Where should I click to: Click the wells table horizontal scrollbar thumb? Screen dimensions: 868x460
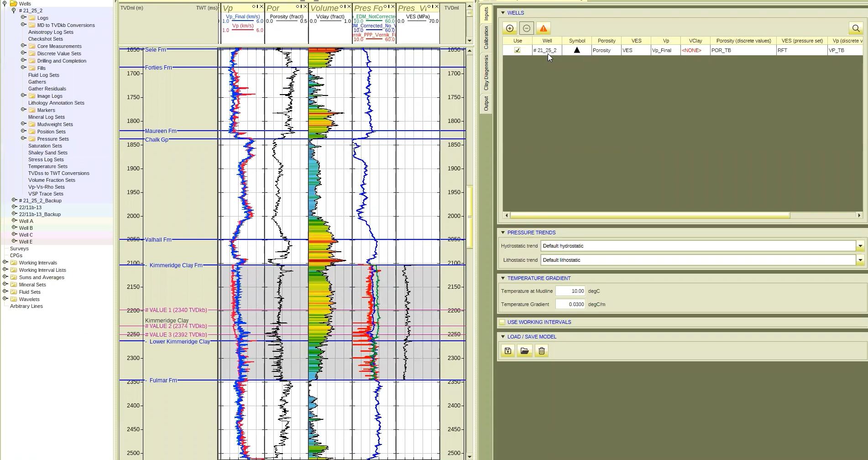[x=650, y=215]
